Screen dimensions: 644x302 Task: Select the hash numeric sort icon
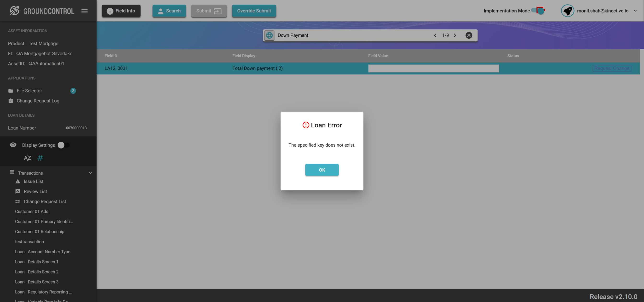click(x=40, y=158)
